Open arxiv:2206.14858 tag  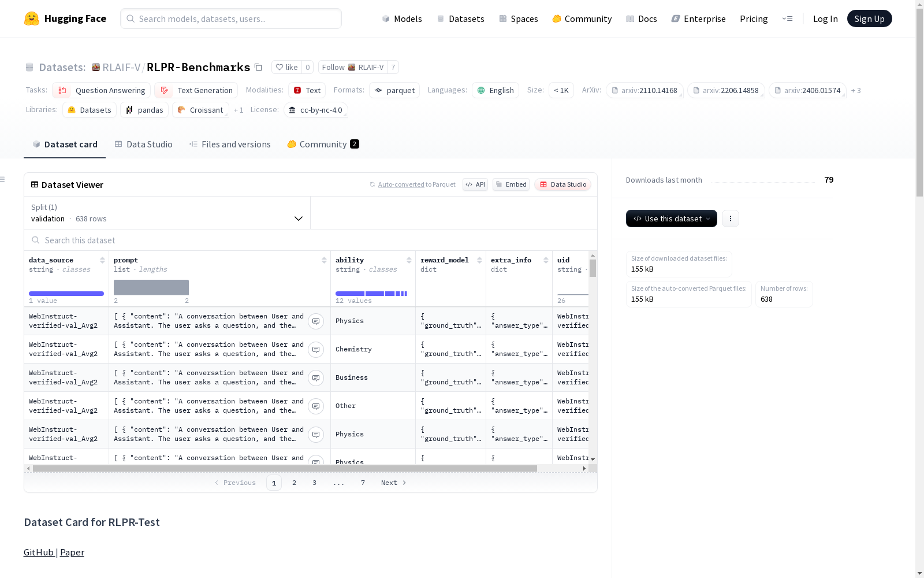pos(726,90)
